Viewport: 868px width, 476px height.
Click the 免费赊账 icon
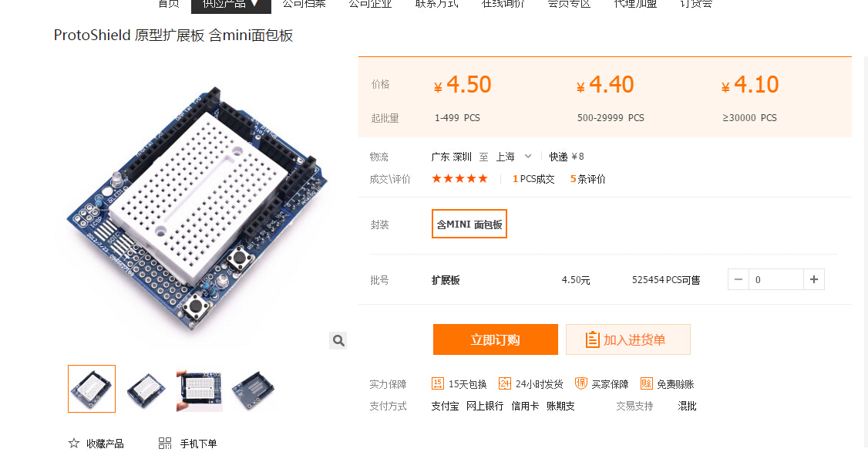(x=646, y=383)
